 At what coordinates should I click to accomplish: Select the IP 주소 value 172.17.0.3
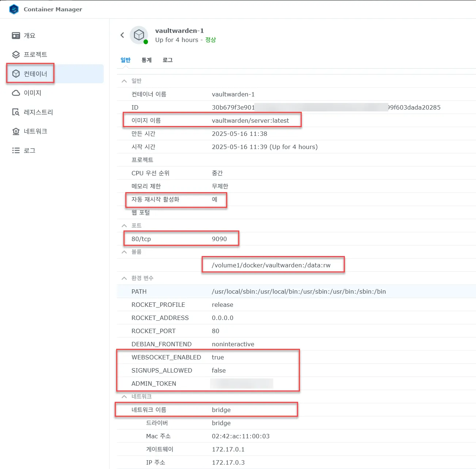(228, 462)
